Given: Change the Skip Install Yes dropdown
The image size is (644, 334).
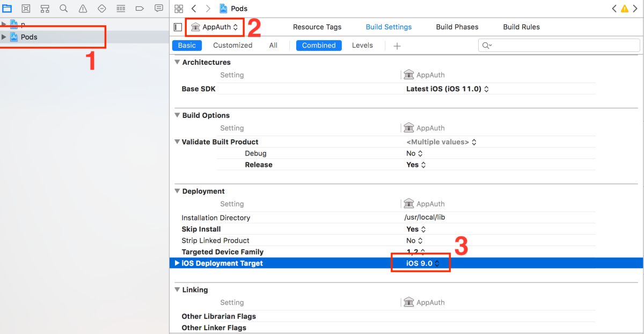Looking at the screenshot, I should [416, 229].
